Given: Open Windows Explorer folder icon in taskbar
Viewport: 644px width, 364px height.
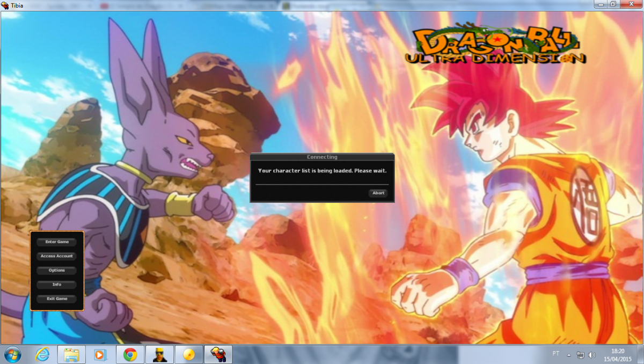Looking at the screenshot, I should tap(72, 354).
